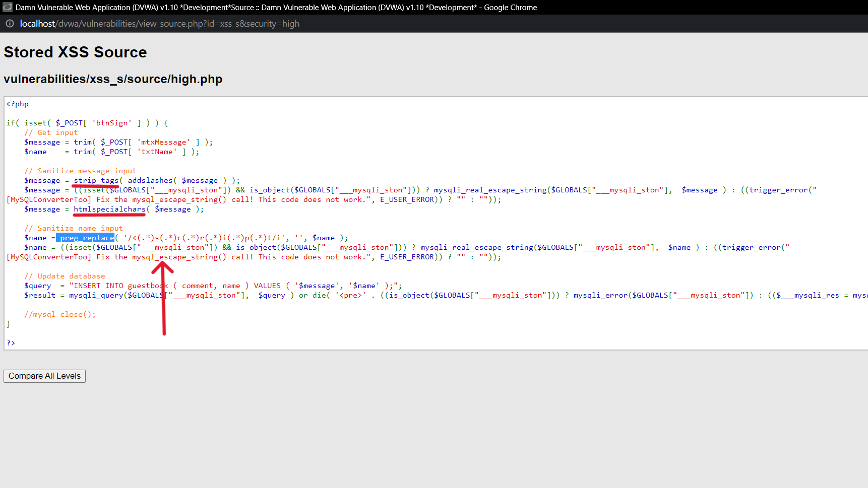Viewport: 868px width, 488px height.
Task: Click the mtxMessage string in the source
Action: (x=163, y=142)
